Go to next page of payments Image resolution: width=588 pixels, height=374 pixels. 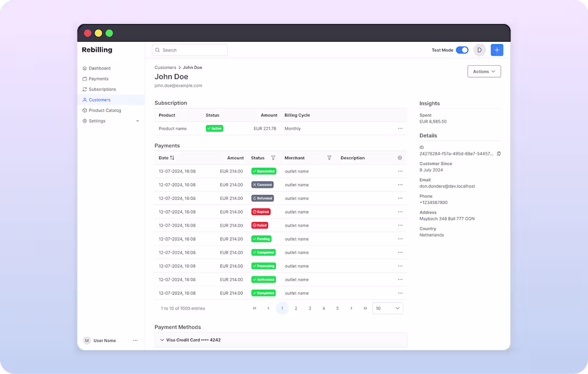click(x=351, y=308)
